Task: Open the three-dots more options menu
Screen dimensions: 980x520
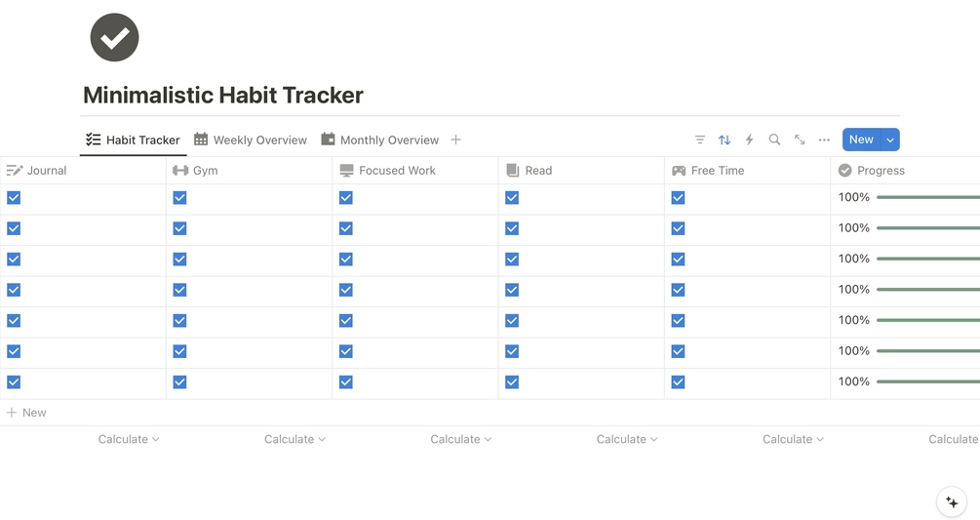Action: point(824,140)
